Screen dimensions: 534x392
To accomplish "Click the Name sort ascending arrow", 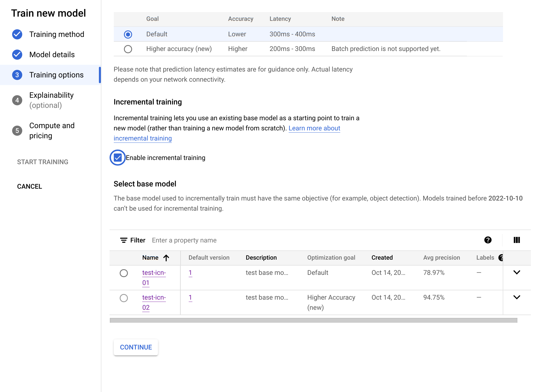I will pyautogui.click(x=166, y=258).
